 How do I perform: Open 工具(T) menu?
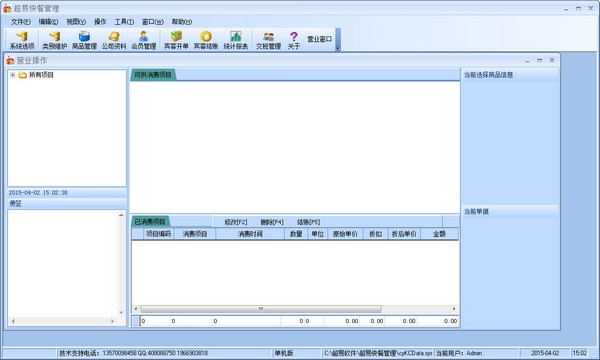coord(124,22)
